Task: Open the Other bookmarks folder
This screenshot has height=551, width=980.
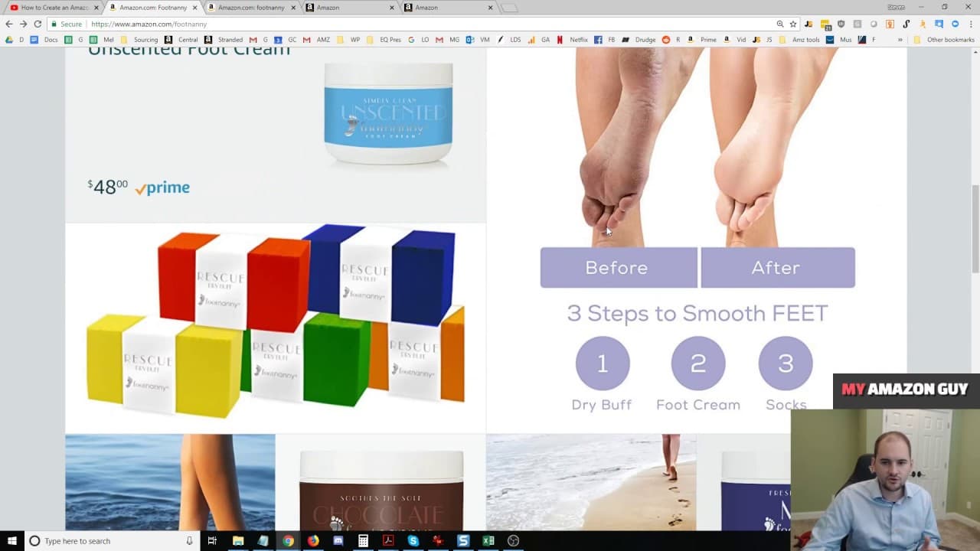Action: point(944,40)
